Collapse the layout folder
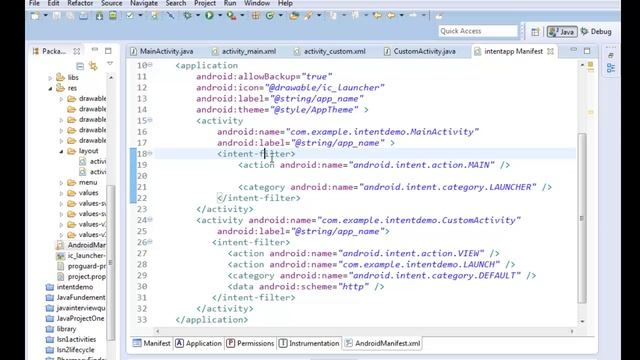This screenshot has height=360, width=640. coord(61,151)
